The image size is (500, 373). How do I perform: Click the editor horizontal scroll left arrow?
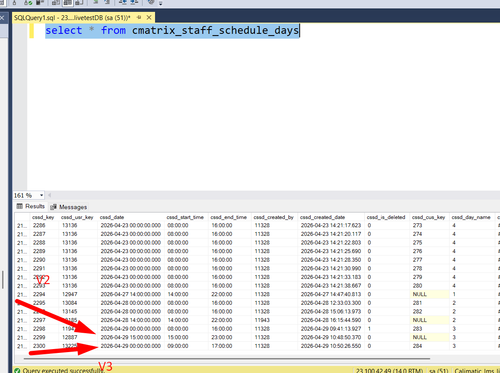tap(49, 195)
